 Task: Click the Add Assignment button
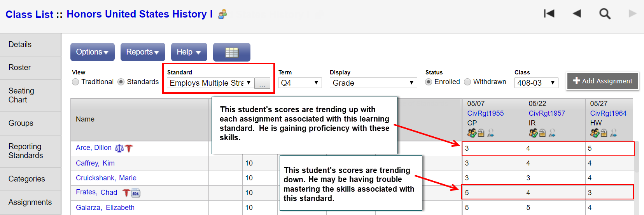click(x=602, y=81)
